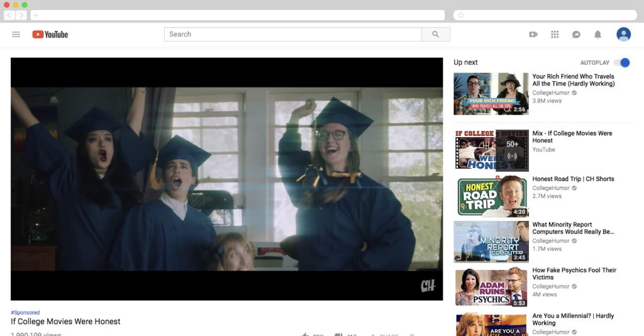The width and height of the screenshot is (644, 336).
Task: Click the title If College Movies Were Honest
Action: click(x=65, y=322)
